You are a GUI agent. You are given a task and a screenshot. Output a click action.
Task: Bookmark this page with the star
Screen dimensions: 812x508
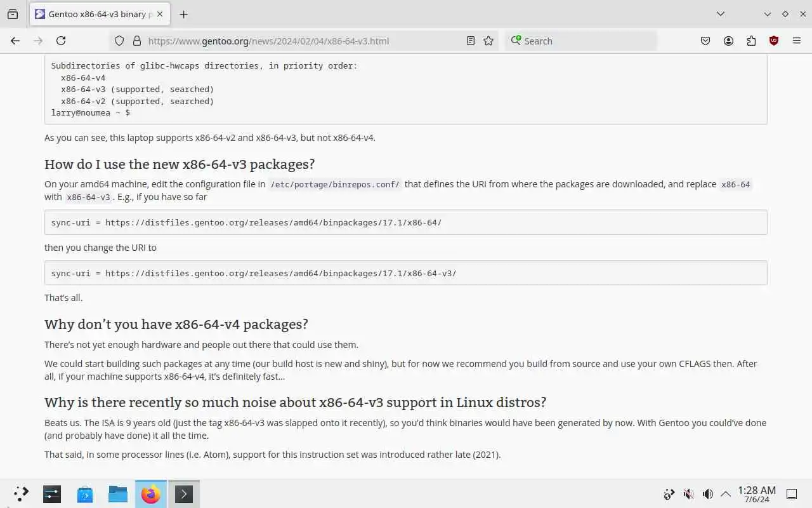point(488,41)
